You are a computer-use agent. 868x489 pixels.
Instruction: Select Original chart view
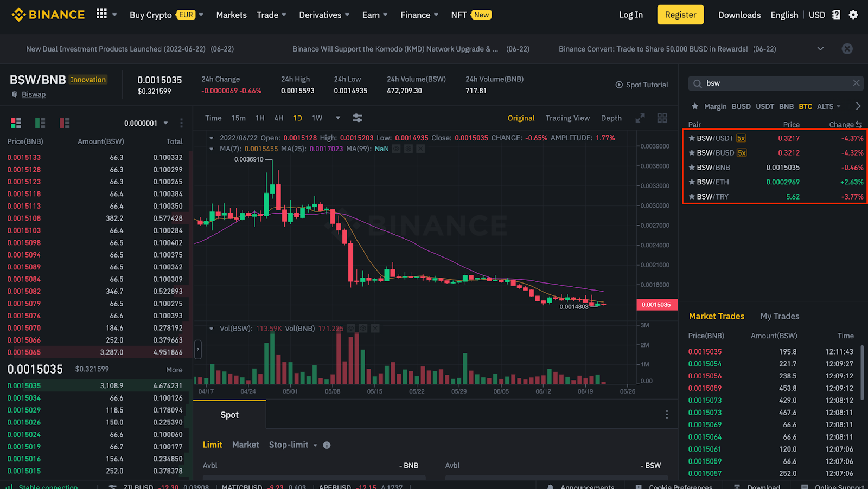521,118
